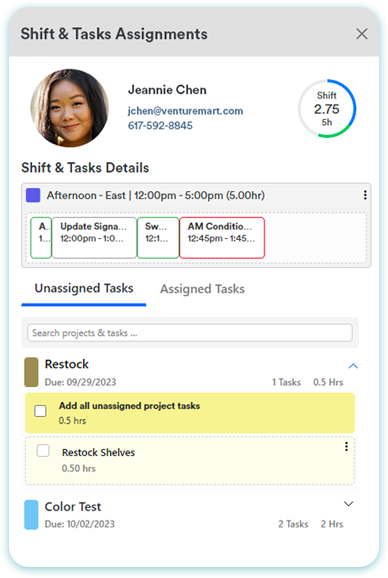Click the 0.5 Hrs total for Restock
Image resolution: width=388 pixels, height=578 pixels.
[x=328, y=382]
